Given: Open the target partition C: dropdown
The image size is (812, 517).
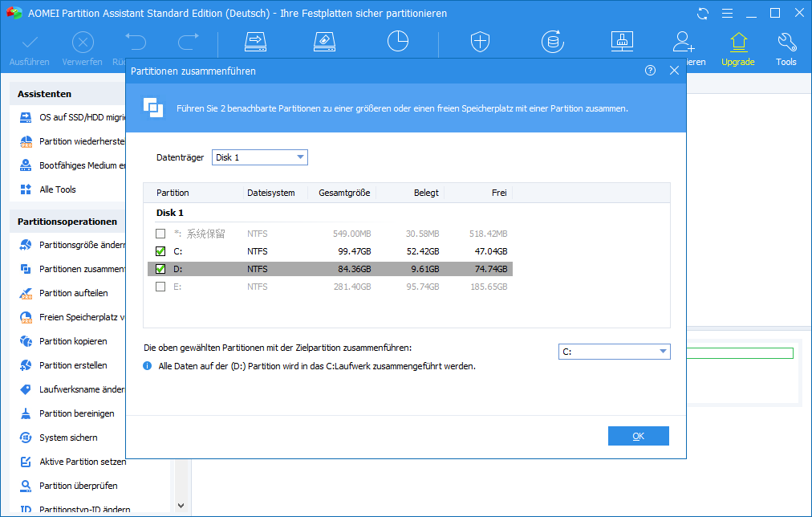Looking at the screenshot, I should pos(614,352).
